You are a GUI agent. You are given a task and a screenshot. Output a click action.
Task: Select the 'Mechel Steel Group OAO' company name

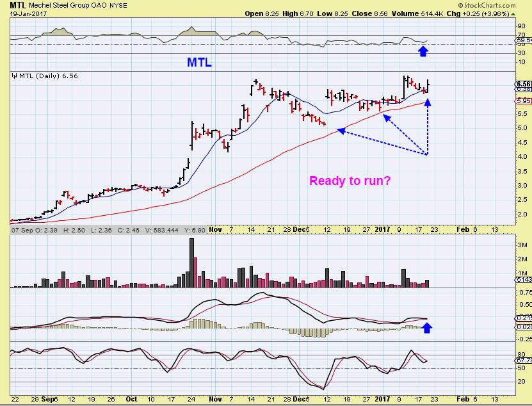68,5
